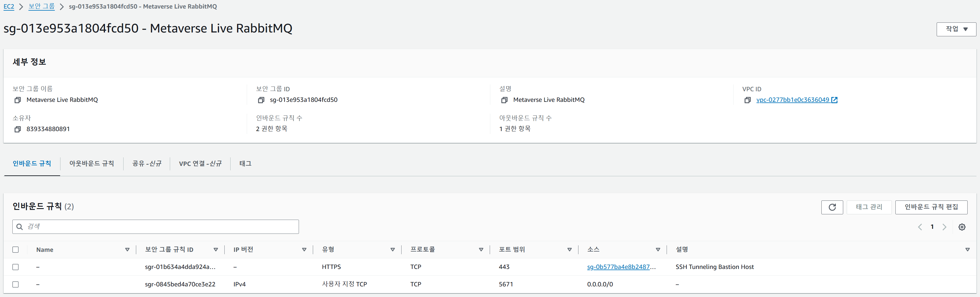Image resolution: width=980 pixels, height=297 pixels.
Task: Sort by the 포트 범위 column arrow
Action: coord(570,250)
